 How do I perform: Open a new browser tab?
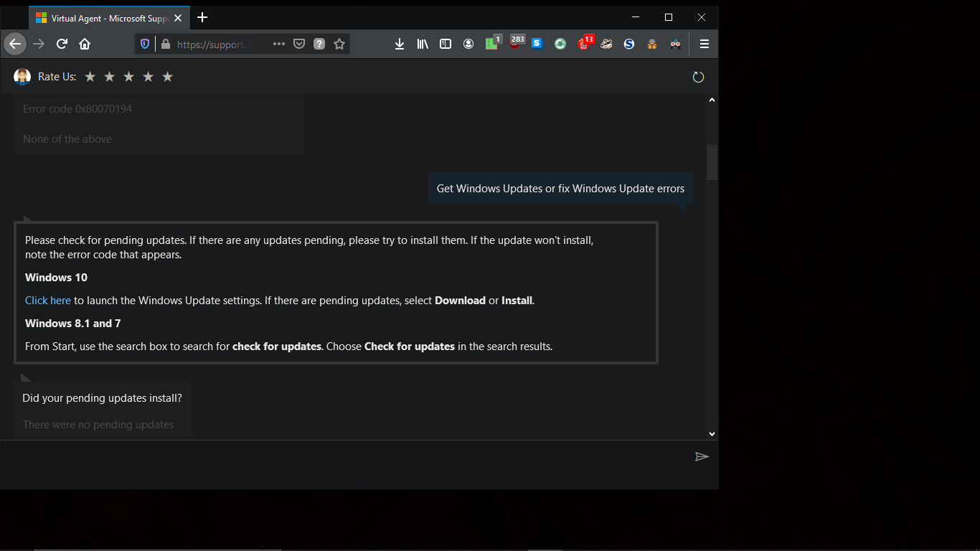pyautogui.click(x=202, y=17)
